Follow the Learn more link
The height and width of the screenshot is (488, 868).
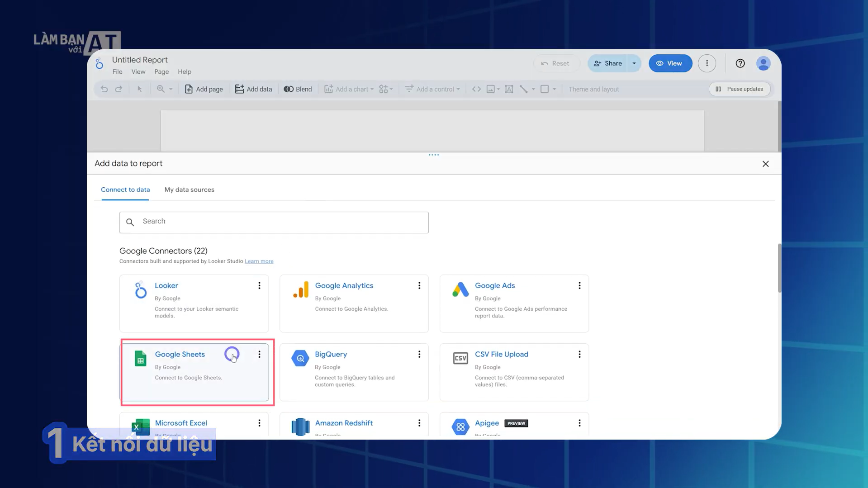pyautogui.click(x=259, y=261)
